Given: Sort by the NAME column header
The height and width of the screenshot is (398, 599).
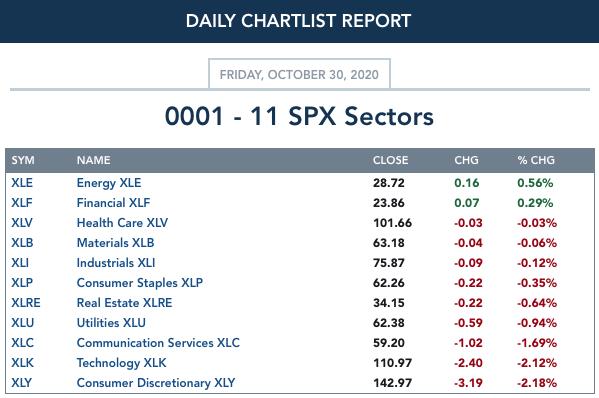Looking at the screenshot, I should 94,160.
